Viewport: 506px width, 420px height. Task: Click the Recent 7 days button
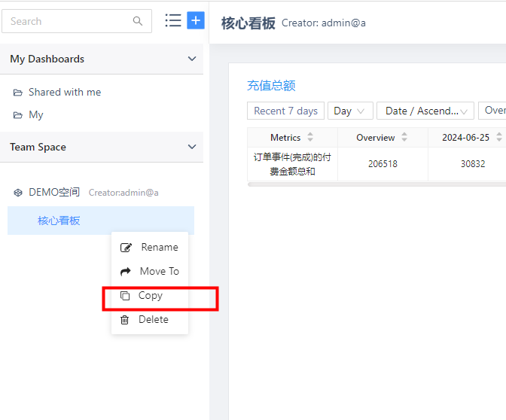coord(285,111)
